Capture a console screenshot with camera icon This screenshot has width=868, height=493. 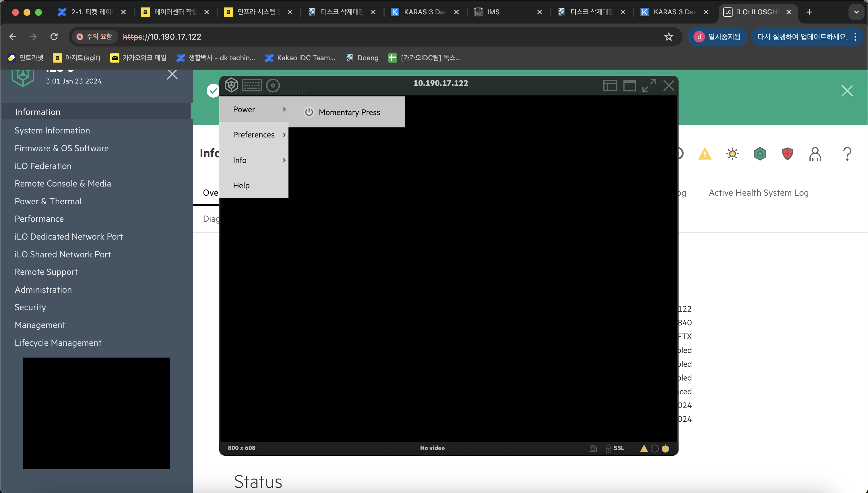[x=593, y=448]
